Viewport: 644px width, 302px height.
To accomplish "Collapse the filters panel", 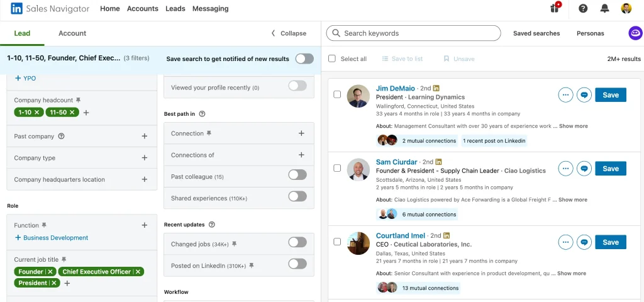I will [x=289, y=33].
